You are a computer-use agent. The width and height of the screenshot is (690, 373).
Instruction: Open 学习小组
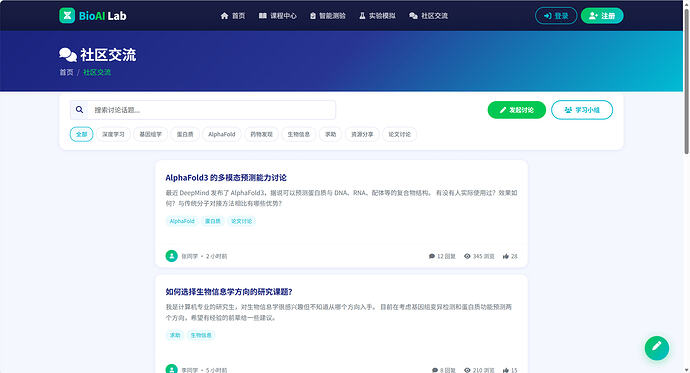582,110
